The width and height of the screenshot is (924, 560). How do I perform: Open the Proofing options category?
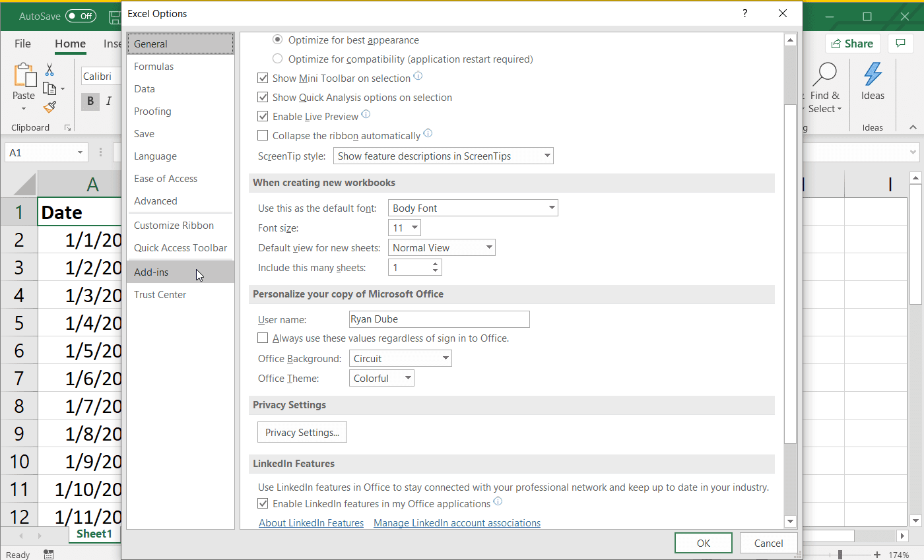pyautogui.click(x=180, y=111)
